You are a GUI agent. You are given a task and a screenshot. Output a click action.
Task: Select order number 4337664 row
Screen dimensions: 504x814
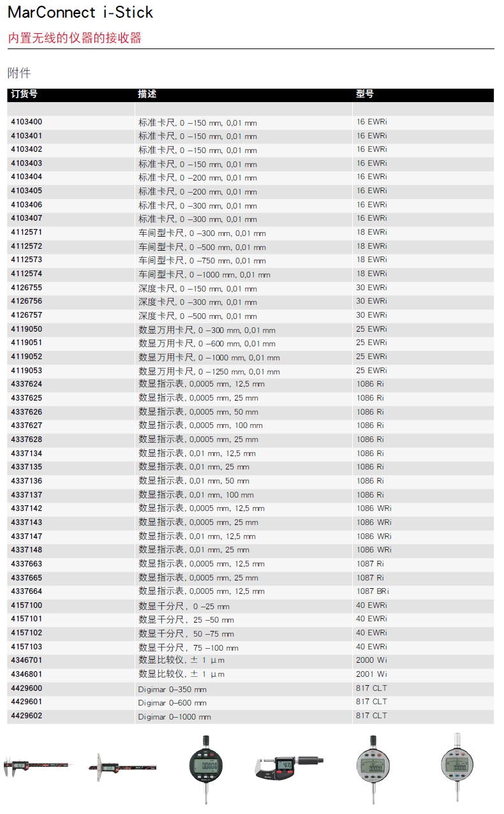coord(27,591)
